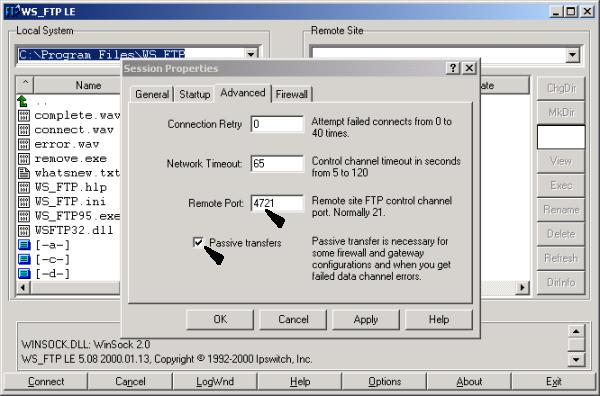Click the dialog's question mark help icon
This screenshot has width=600, height=396.
(x=453, y=68)
